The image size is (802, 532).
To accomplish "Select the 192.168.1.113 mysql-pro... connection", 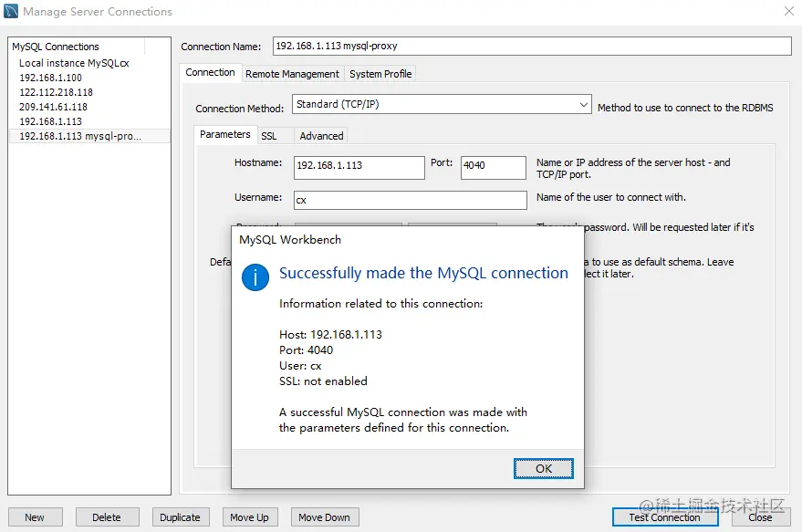I will pos(89,136).
